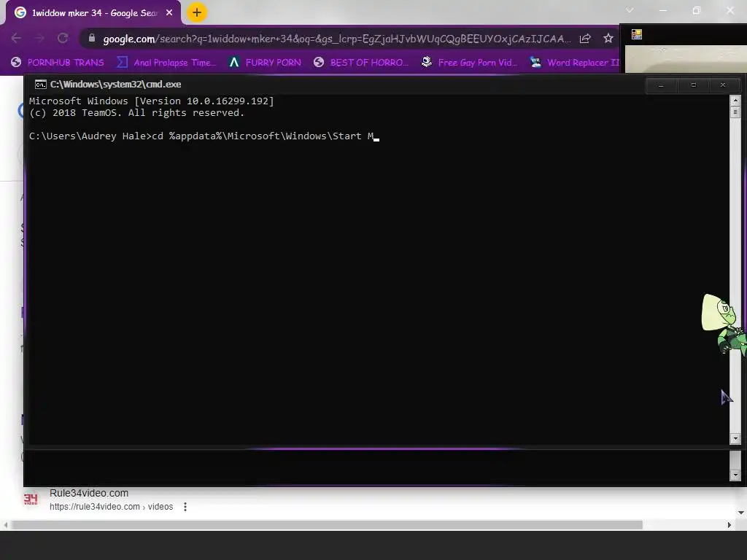The width and height of the screenshot is (747, 560).
Task: Close the cmd.exe window
Action: (x=723, y=85)
